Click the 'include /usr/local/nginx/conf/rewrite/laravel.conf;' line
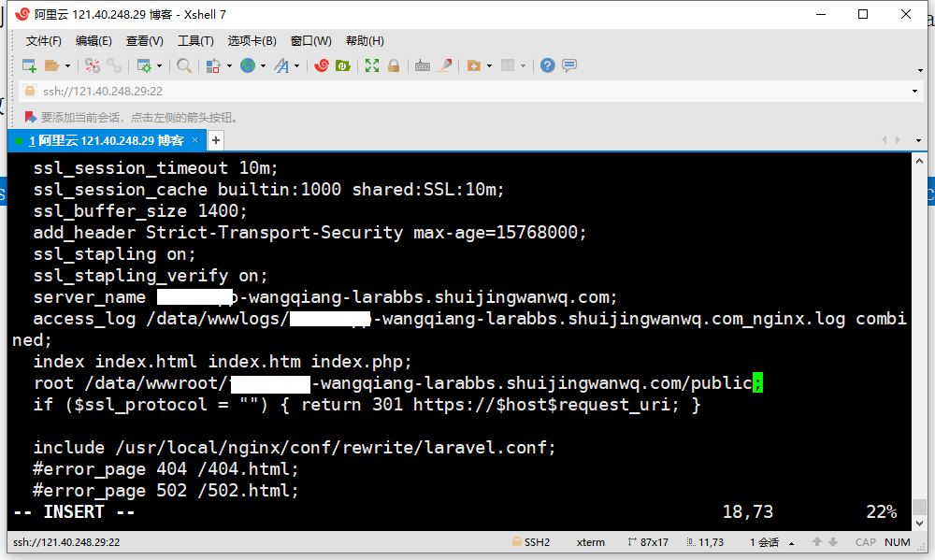The width and height of the screenshot is (935, 560). tap(295, 447)
